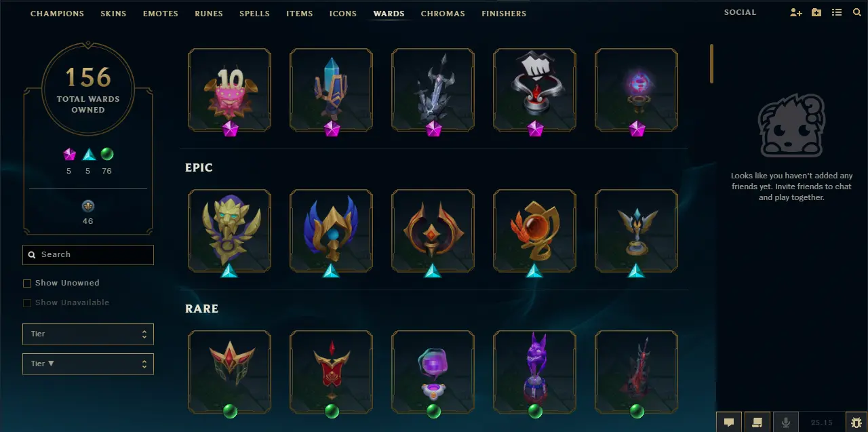Screen dimensions: 868x432
Task: Open the first Tier dropdown
Action: click(88, 334)
